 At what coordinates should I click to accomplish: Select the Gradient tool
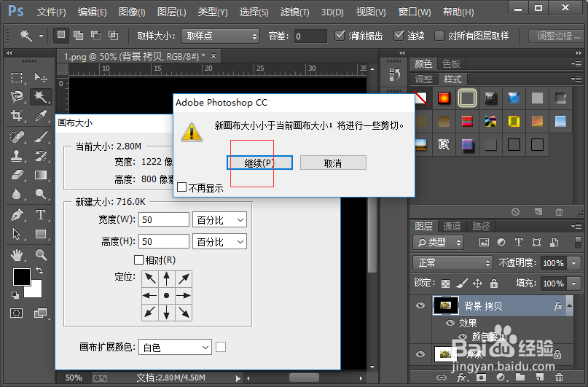tap(41, 175)
